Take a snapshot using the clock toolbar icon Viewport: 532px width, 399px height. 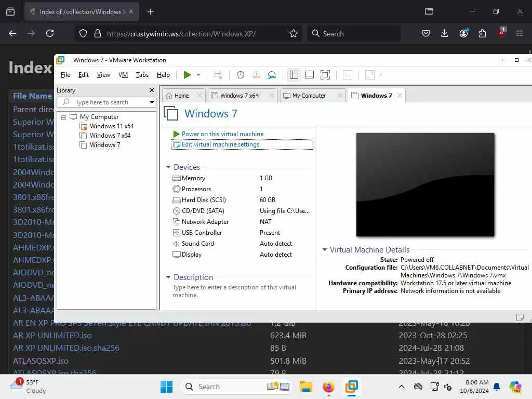[x=240, y=75]
